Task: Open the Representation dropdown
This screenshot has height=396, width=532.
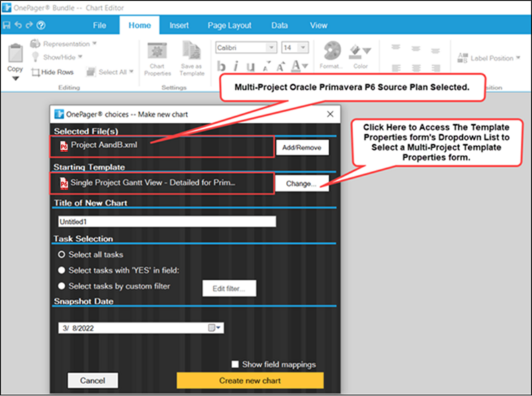Action: click(63, 44)
